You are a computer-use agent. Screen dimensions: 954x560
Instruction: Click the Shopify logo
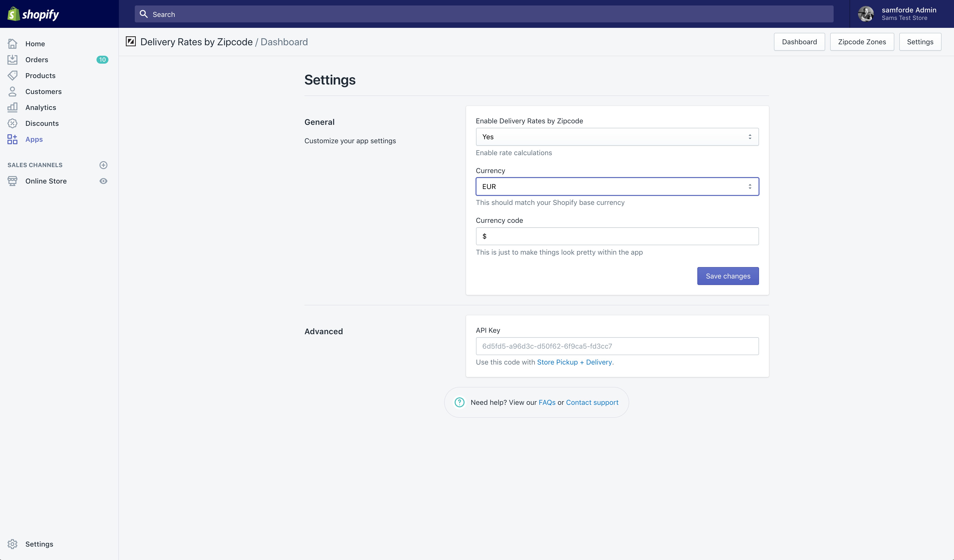33,14
